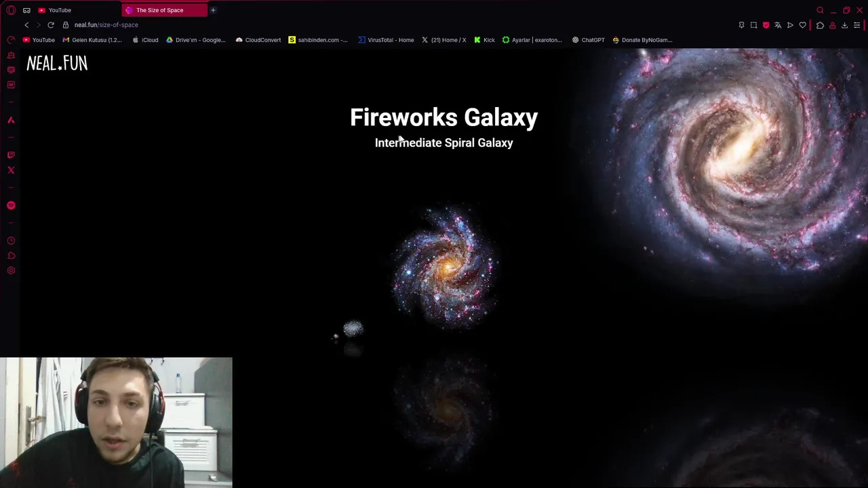The width and height of the screenshot is (868, 488).
Task: Open Extensions cube in sidebar
Action: click(x=11, y=256)
